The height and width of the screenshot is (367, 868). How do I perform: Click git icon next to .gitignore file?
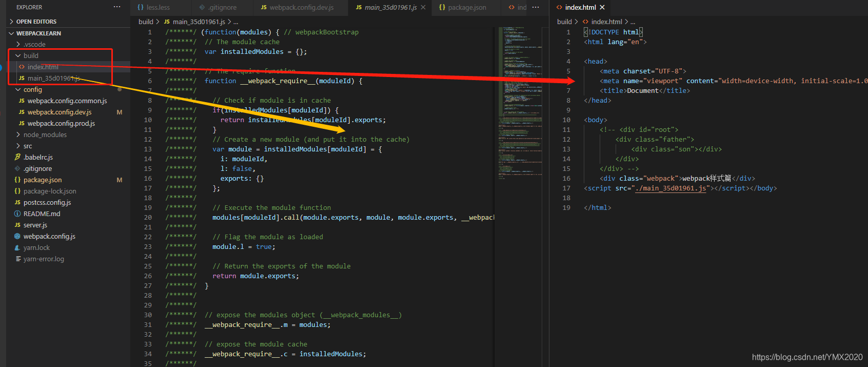coord(17,168)
